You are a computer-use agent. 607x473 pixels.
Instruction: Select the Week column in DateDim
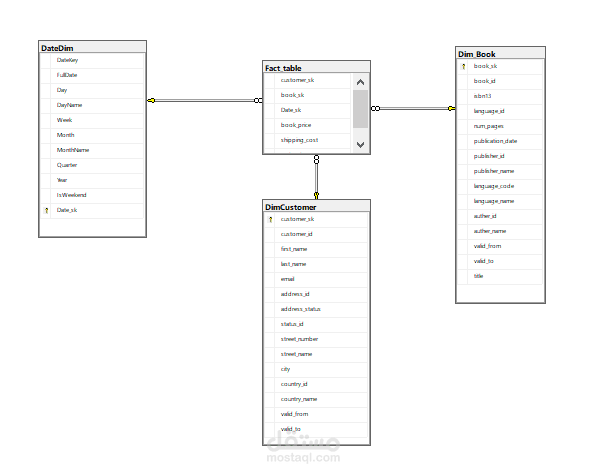92,120
